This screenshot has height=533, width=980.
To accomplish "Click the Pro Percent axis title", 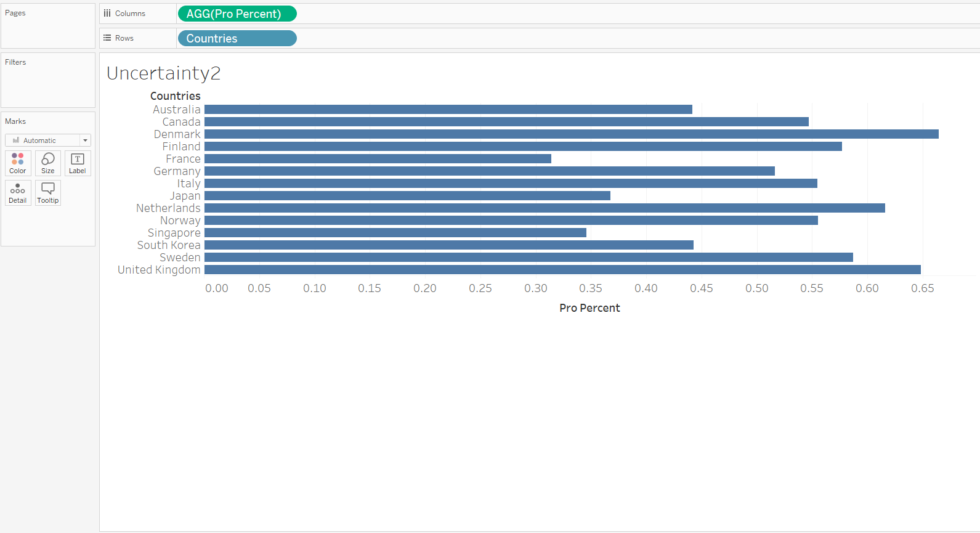I will (589, 308).
